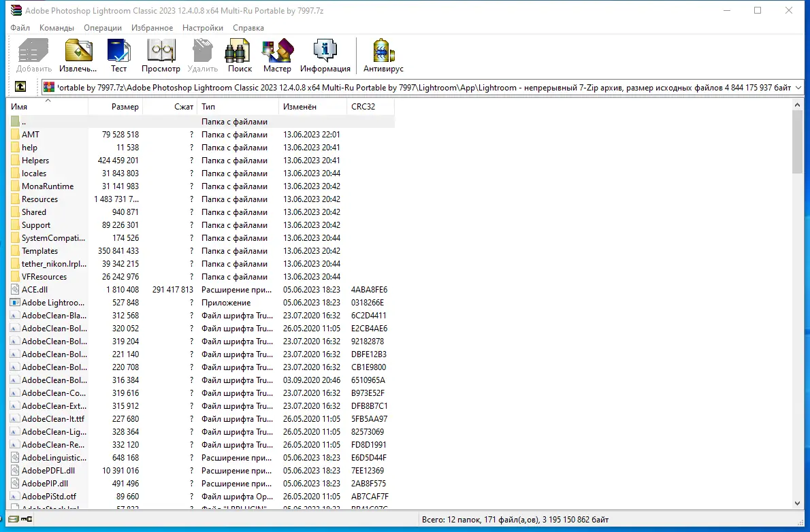
Task: Open the Настройки menu
Action: [202, 28]
